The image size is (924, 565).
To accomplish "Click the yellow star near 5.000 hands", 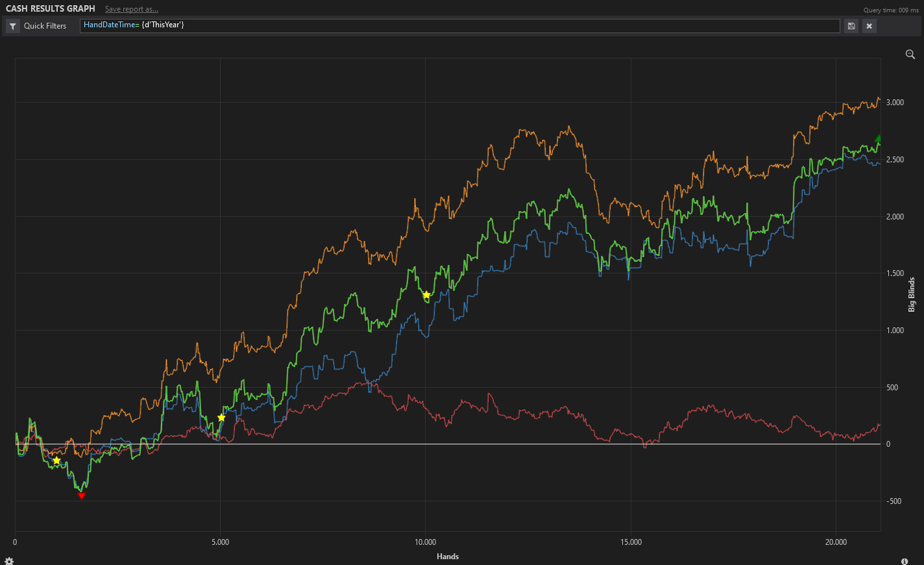I will tap(221, 418).
